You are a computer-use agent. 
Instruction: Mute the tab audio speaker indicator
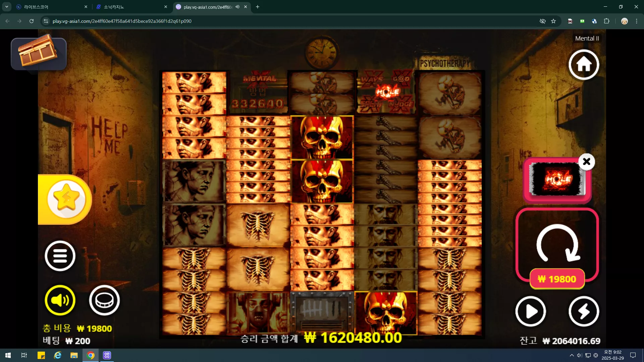click(237, 7)
